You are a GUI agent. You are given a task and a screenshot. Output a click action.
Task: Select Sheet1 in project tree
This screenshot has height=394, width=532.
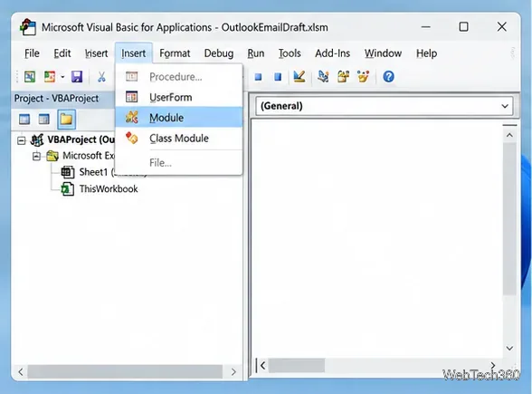tap(93, 172)
